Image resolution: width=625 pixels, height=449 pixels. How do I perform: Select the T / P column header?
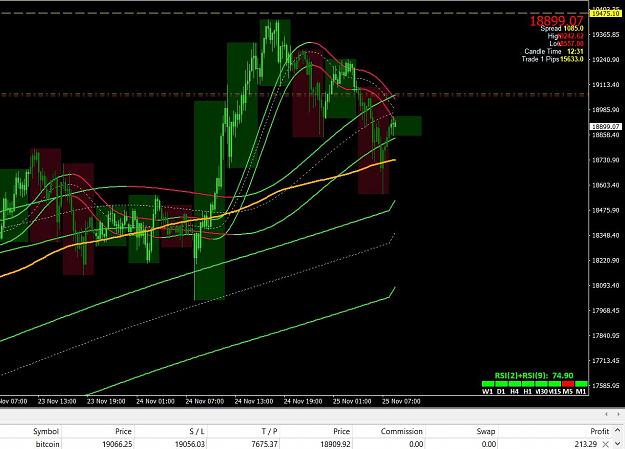coord(269,431)
